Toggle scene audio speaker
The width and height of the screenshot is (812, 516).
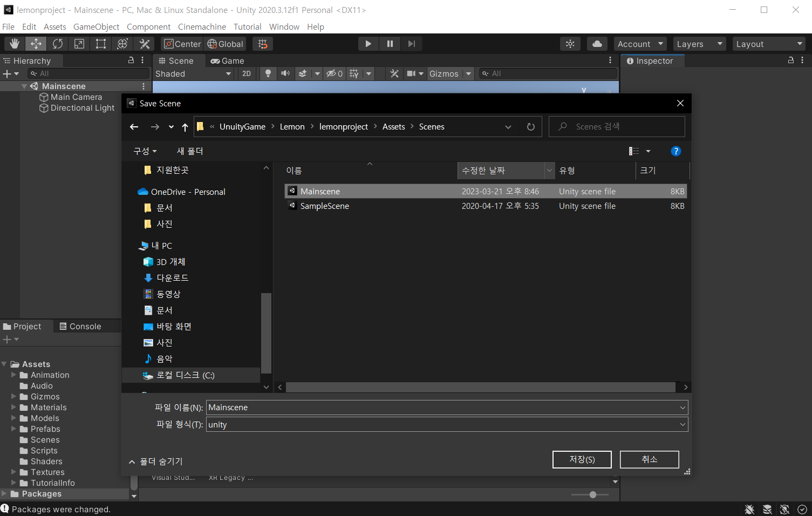pos(285,73)
